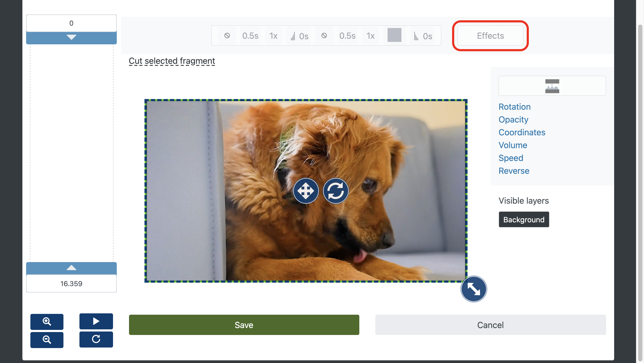
Task: Click the blue trim handle with the down arrow
Action: pyautogui.click(x=71, y=38)
